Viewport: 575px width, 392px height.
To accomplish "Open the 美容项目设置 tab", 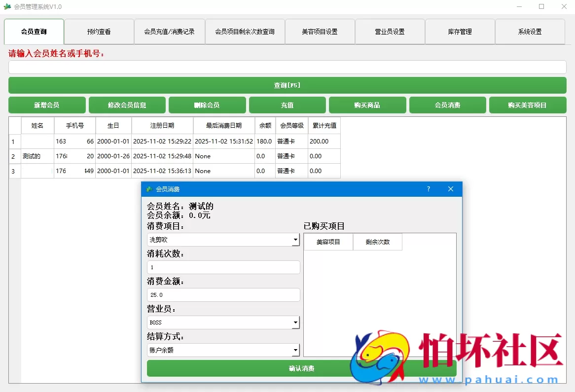I will [x=320, y=31].
